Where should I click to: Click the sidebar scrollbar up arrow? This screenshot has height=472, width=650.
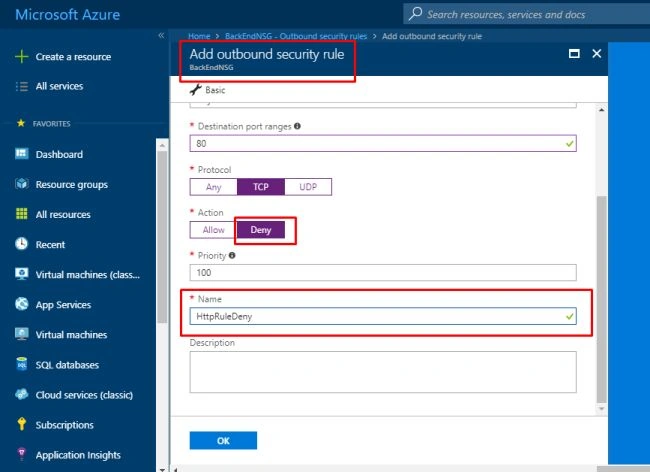click(162, 145)
